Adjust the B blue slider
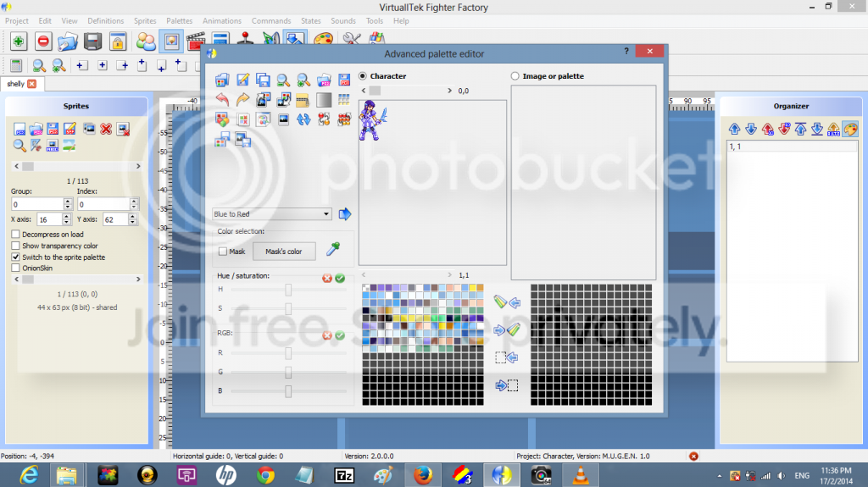This screenshot has width=868, height=487. [x=288, y=391]
